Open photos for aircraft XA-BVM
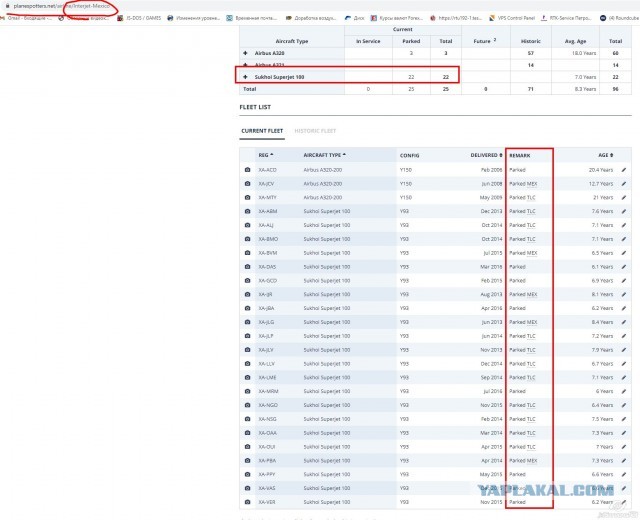 coord(247,253)
